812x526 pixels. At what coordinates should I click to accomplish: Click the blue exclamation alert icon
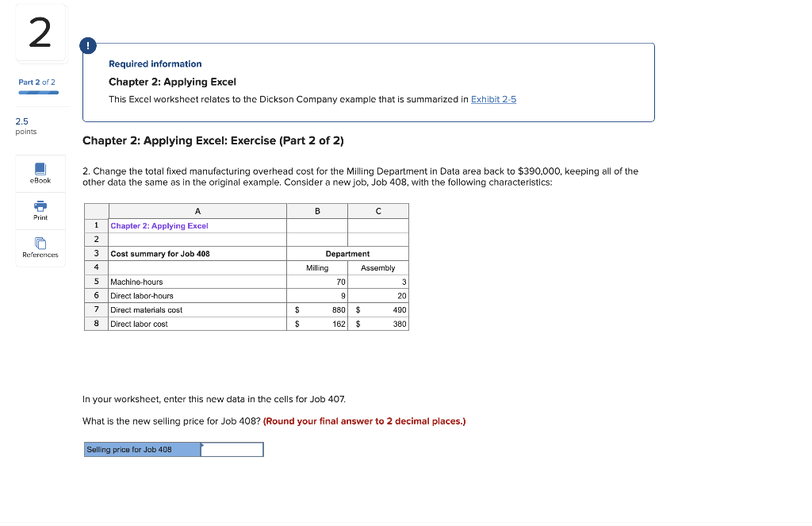87,45
